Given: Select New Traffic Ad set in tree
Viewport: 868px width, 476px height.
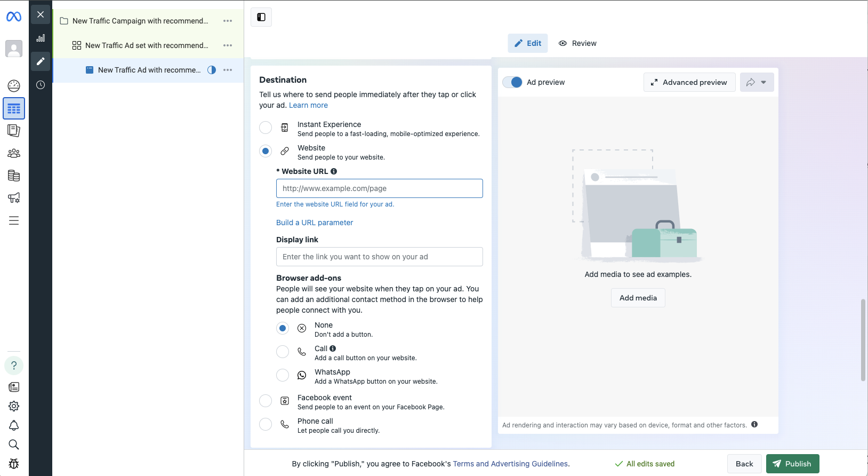Looking at the screenshot, I should click(x=146, y=45).
